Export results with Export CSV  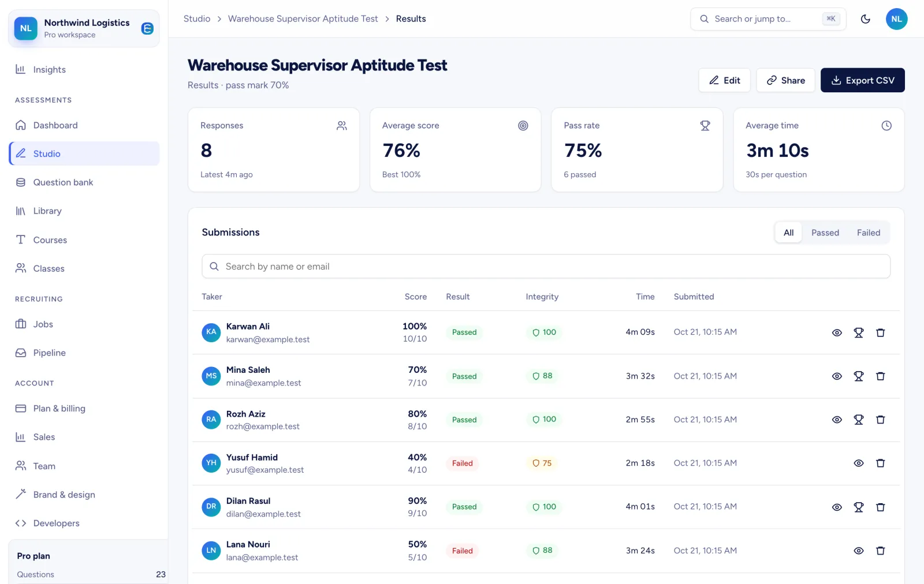[862, 80]
